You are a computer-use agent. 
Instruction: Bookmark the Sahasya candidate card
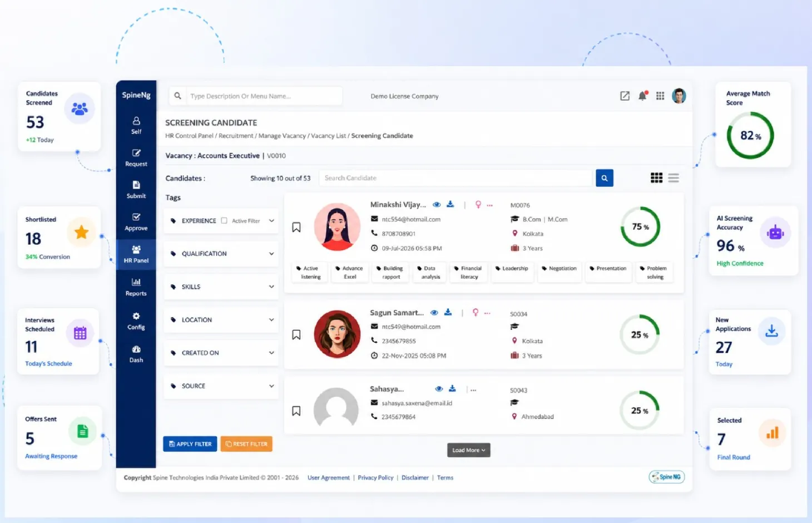point(296,411)
